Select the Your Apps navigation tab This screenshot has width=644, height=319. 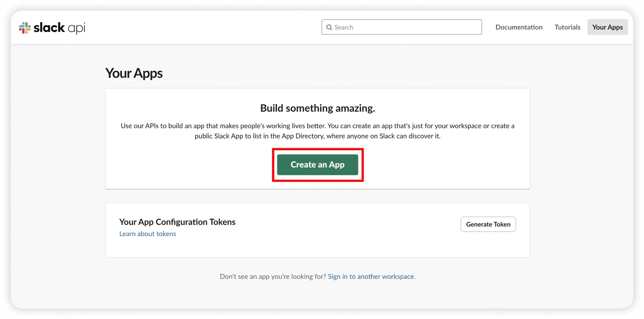(607, 27)
